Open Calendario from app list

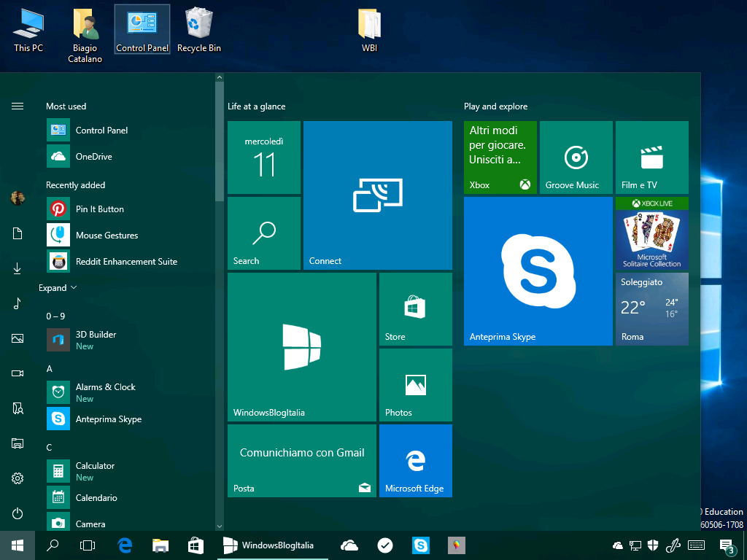(x=128, y=497)
